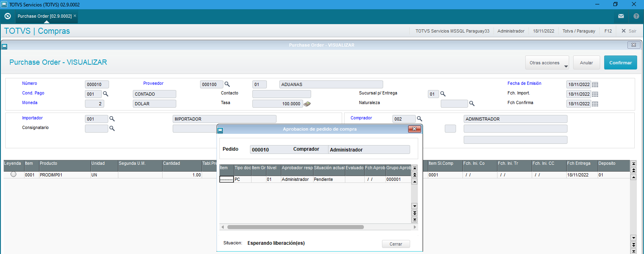This screenshot has height=254, width=644.
Task: Click the Moneda field with value 2
Action: [95, 104]
